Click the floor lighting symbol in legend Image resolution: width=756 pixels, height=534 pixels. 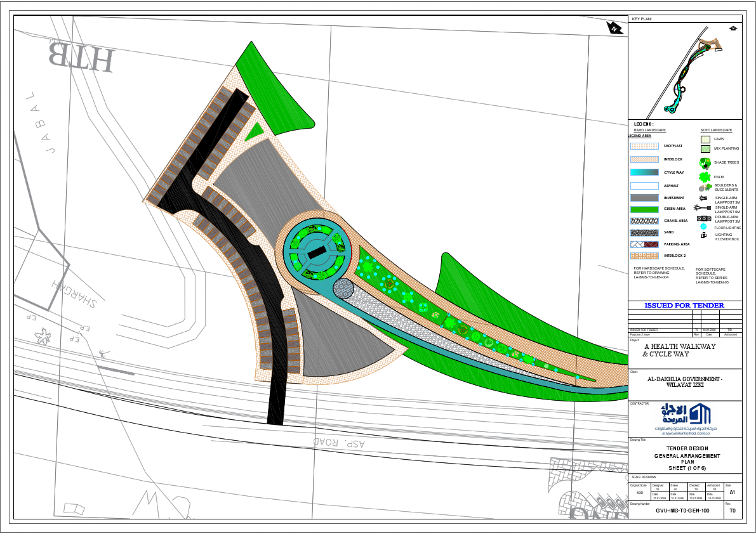(x=703, y=225)
